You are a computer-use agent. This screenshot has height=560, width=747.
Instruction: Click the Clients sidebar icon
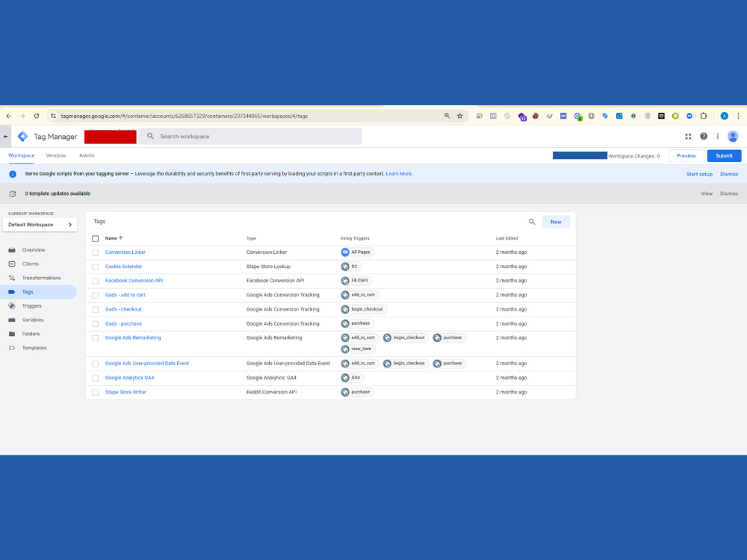pyautogui.click(x=12, y=264)
